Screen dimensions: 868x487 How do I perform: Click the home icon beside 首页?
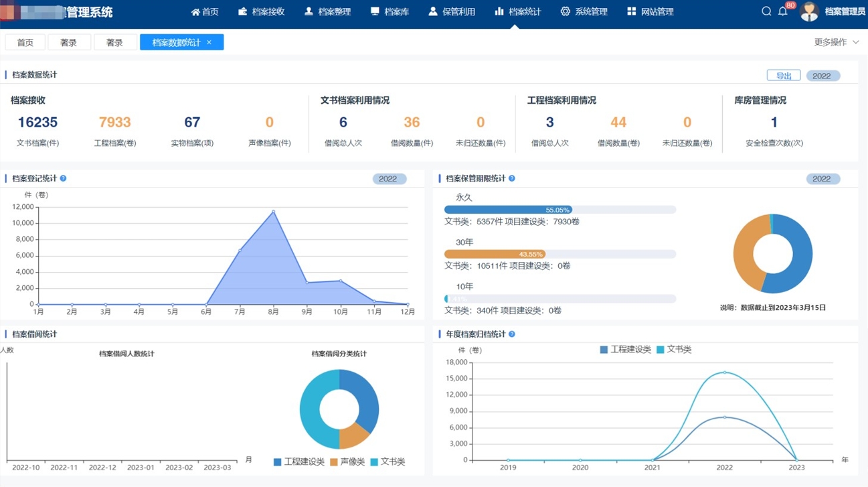(195, 12)
